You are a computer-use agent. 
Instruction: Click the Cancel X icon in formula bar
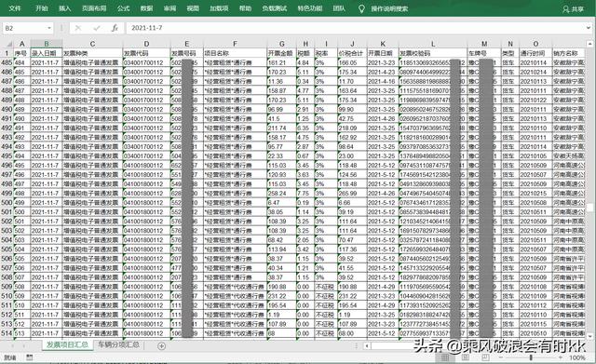click(78, 28)
